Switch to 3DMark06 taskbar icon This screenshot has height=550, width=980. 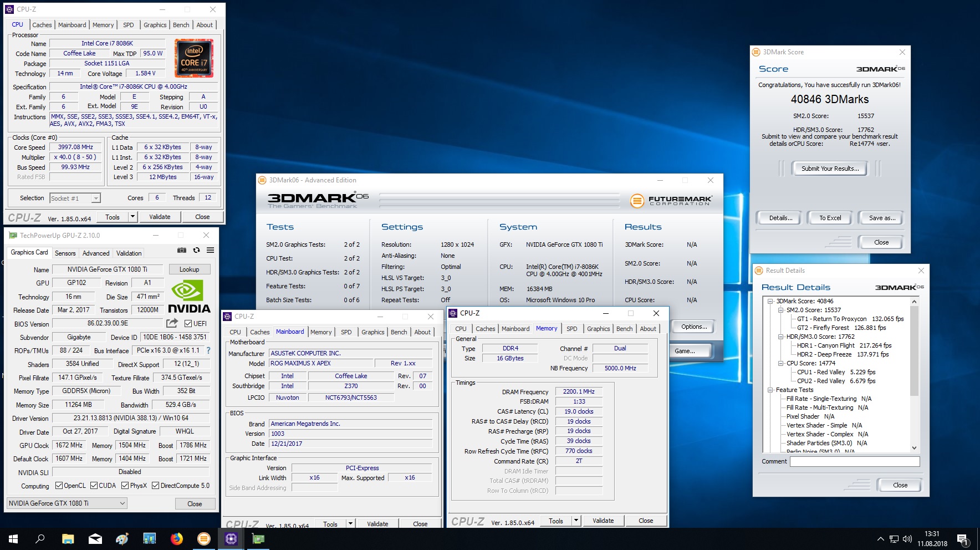203,538
